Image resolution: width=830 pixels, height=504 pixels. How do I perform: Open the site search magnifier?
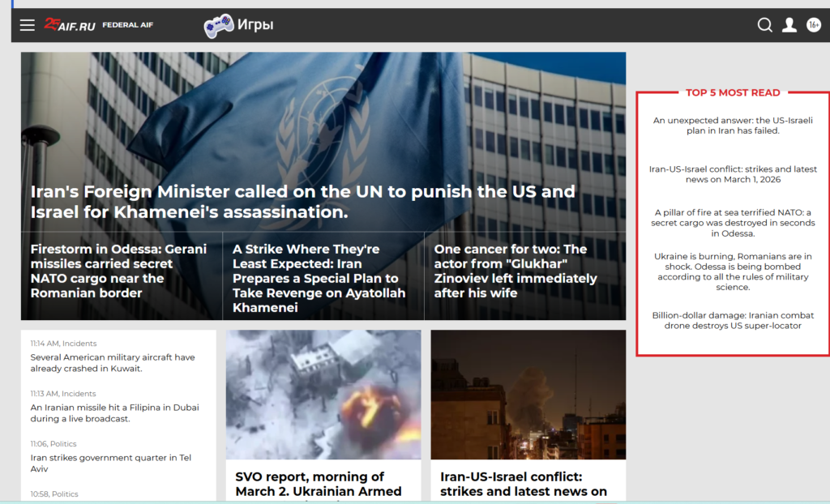point(764,25)
